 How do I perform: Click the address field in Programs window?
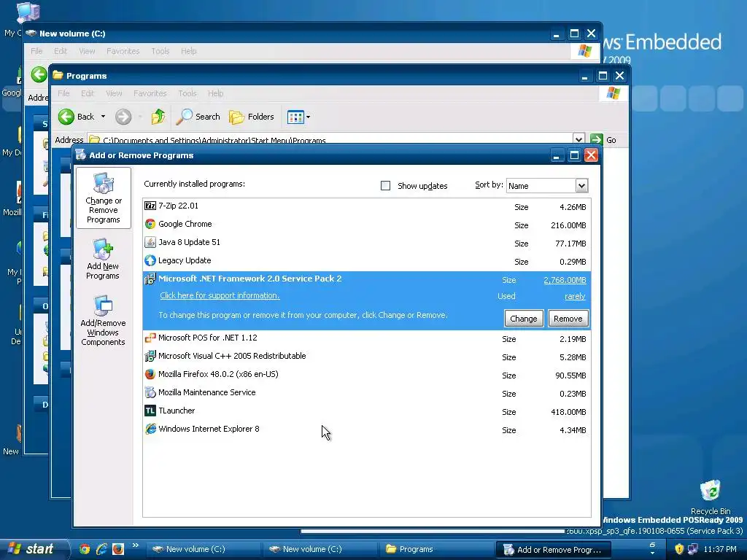click(x=330, y=140)
